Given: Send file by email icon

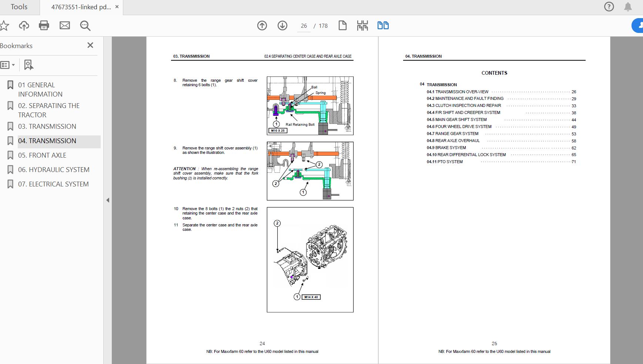Looking at the screenshot, I should point(65,26).
